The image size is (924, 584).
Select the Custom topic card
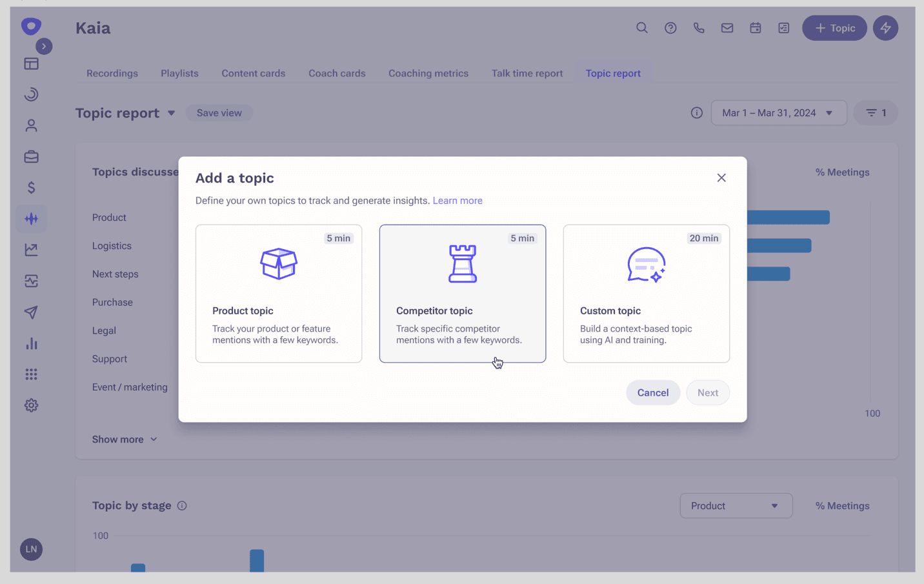click(x=646, y=294)
